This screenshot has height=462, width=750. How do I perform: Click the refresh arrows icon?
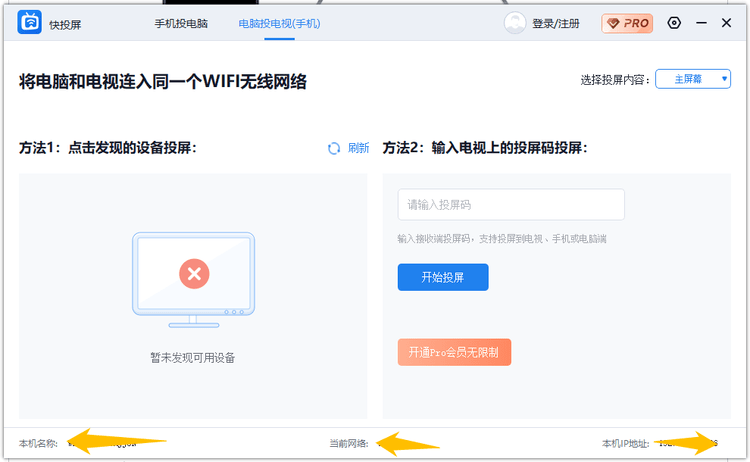pyautogui.click(x=334, y=148)
